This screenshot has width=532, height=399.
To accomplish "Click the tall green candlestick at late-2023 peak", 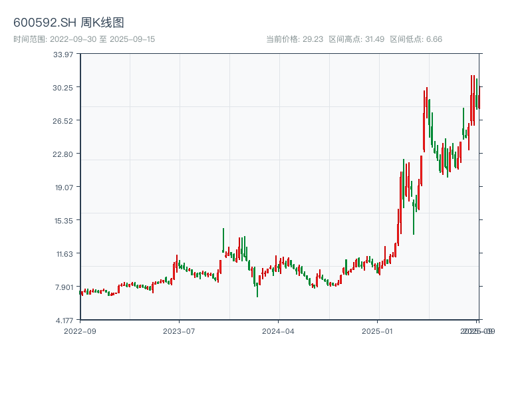I will coord(223,240).
